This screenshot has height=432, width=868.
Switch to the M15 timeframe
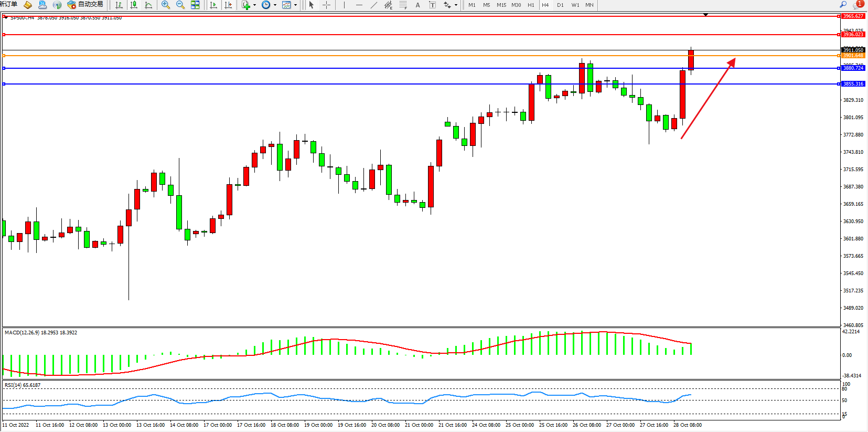coord(501,5)
